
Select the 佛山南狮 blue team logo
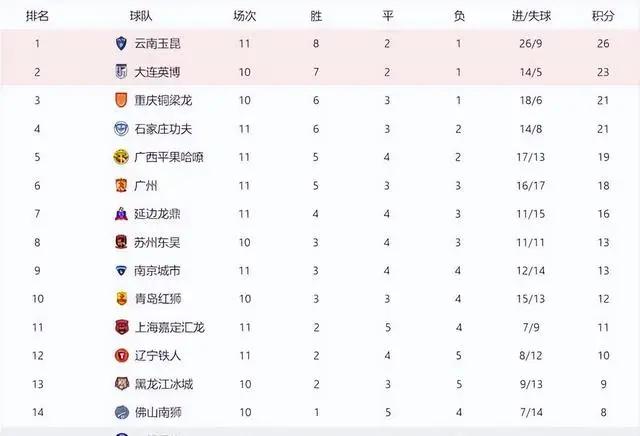pyautogui.click(x=122, y=412)
